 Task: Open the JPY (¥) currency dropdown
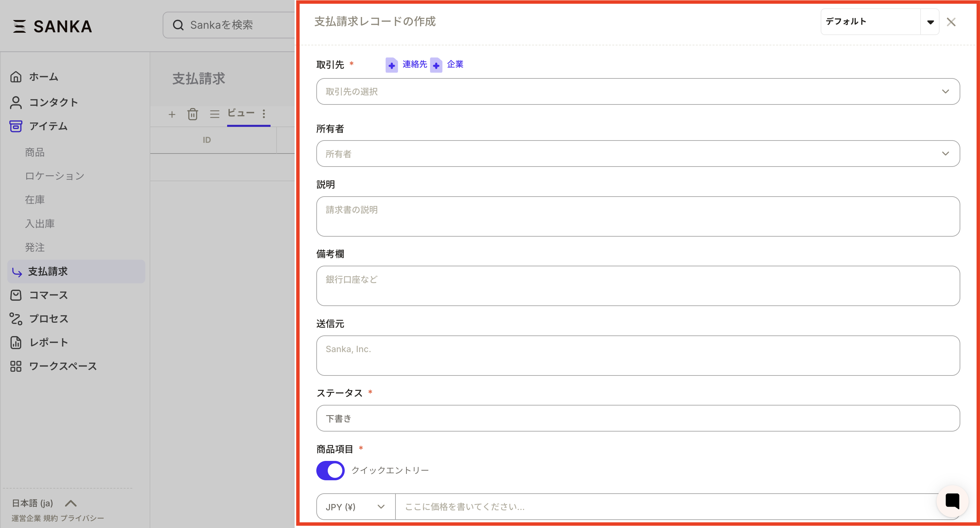pyautogui.click(x=355, y=507)
